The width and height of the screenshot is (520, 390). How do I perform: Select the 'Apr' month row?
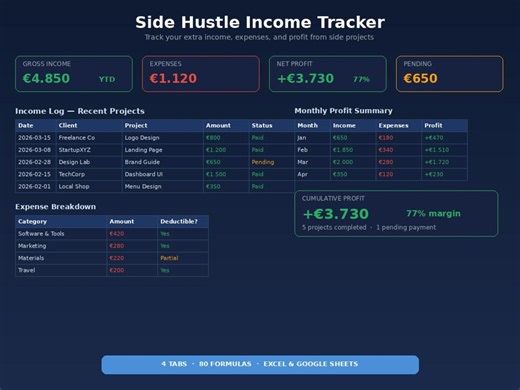[381, 174]
